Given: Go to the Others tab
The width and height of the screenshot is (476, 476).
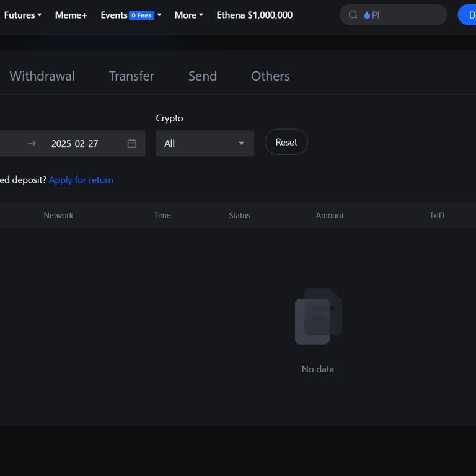Looking at the screenshot, I should (x=270, y=76).
